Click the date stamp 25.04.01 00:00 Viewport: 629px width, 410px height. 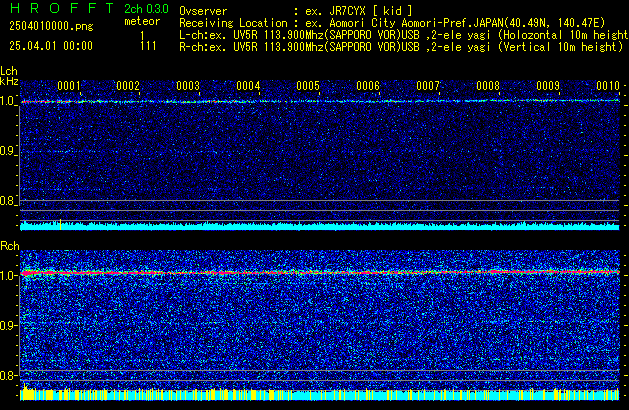click(x=51, y=46)
